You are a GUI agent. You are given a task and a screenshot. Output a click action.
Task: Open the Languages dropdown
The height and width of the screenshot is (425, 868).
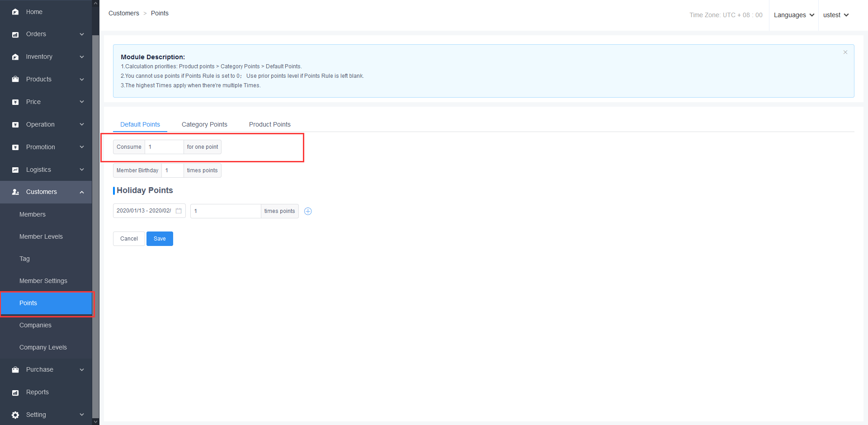pos(793,15)
